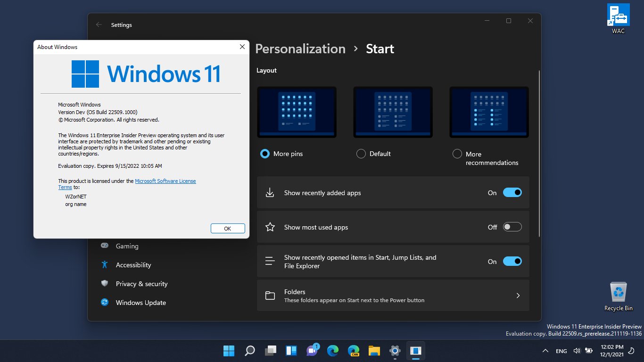Screen dimensions: 644x362
Task: Click the "Version Dev (OS Build 22509.1000)" text
Action: [98, 112]
